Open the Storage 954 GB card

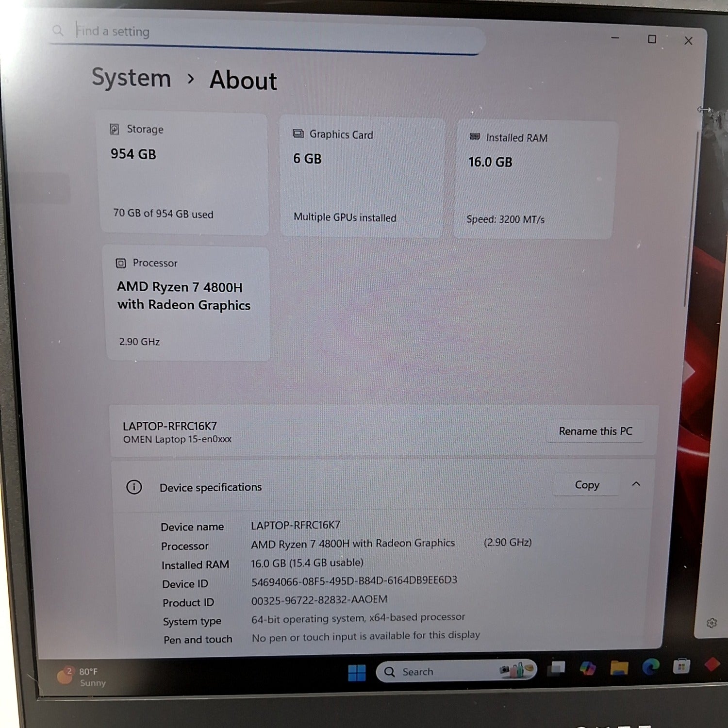183,173
